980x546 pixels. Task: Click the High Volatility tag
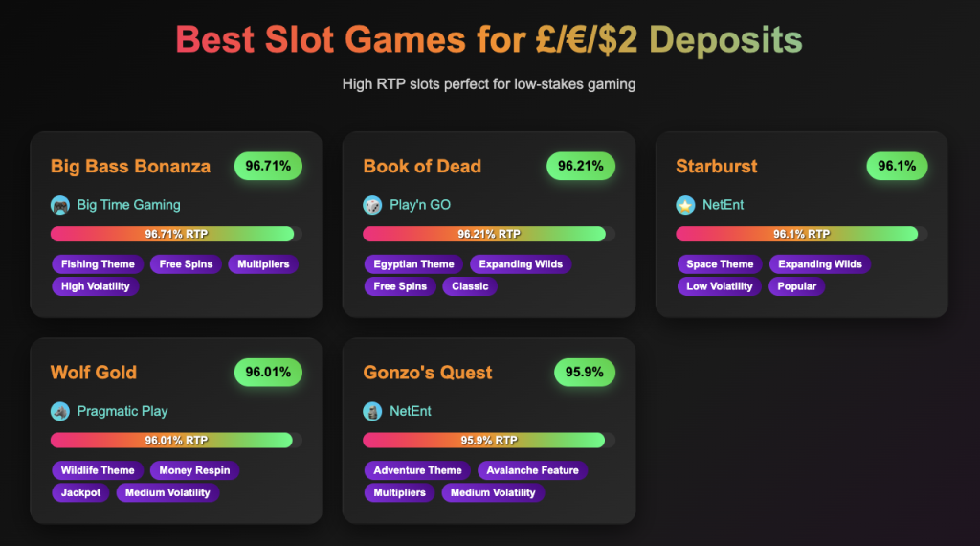[95, 286]
